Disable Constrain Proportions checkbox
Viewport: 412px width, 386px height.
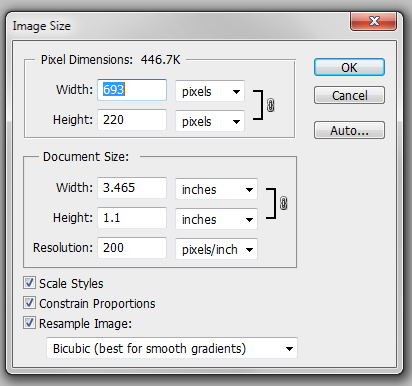29,303
